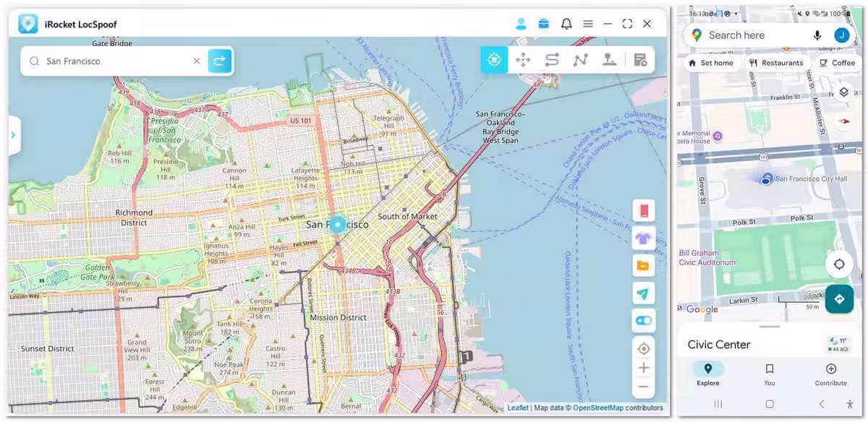Pull the bottom sheet drag handle above Civic Center

coord(770,327)
